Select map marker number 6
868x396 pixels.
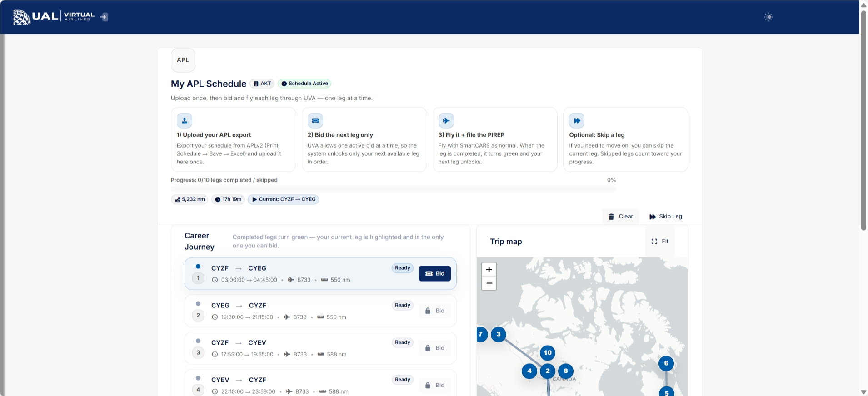click(x=666, y=363)
